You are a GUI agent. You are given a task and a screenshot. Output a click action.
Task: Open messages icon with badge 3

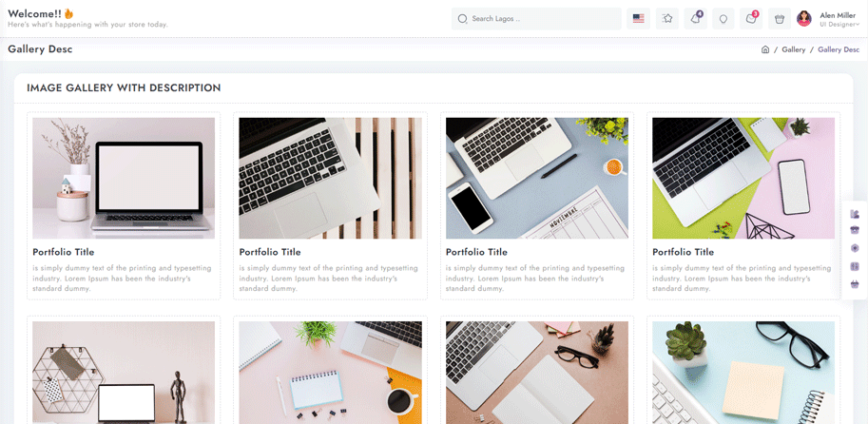[751, 18]
